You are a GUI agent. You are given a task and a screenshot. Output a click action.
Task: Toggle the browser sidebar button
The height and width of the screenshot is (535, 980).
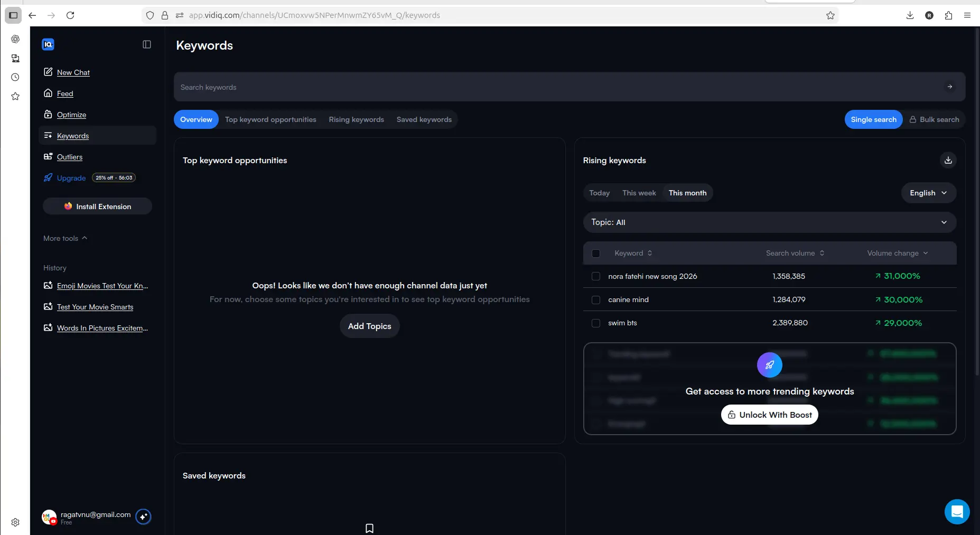tap(13, 15)
